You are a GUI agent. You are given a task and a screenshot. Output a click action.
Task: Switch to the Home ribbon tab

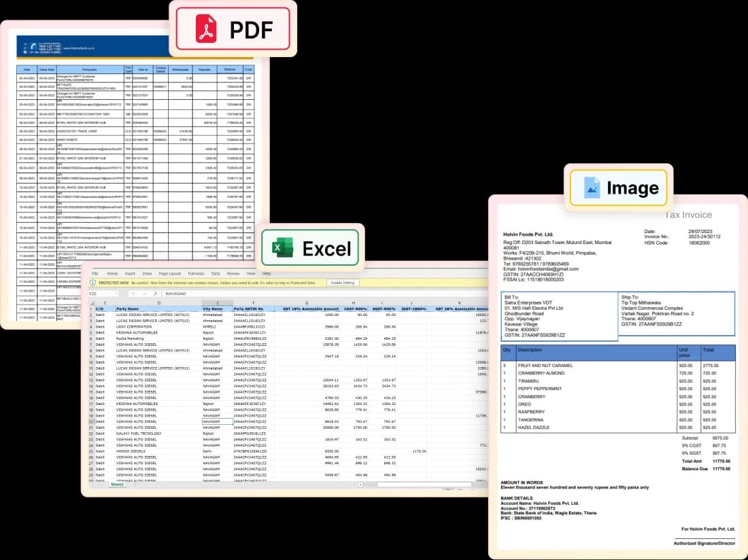(112, 274)
